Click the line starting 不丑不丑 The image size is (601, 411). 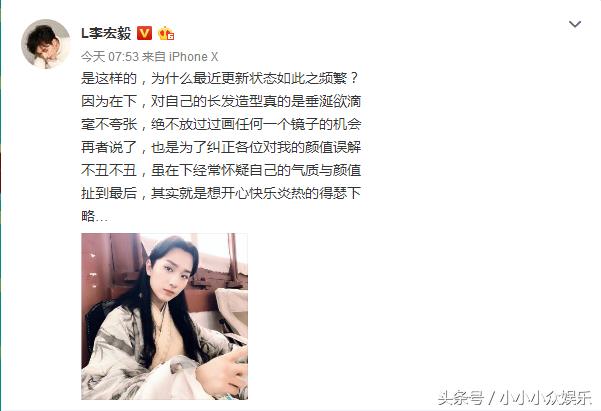pyautogui.click(x=221, y=170)
